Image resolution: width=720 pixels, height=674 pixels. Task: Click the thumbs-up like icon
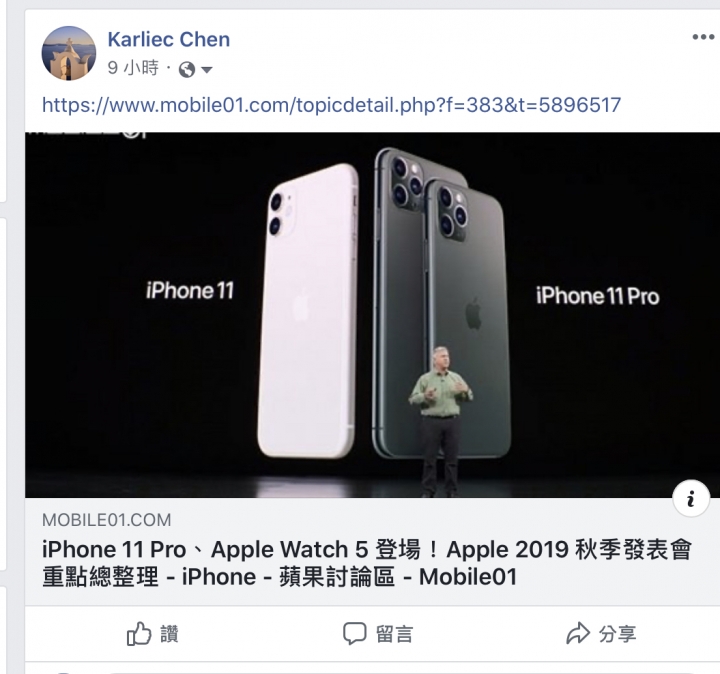[x=139, y=634]
